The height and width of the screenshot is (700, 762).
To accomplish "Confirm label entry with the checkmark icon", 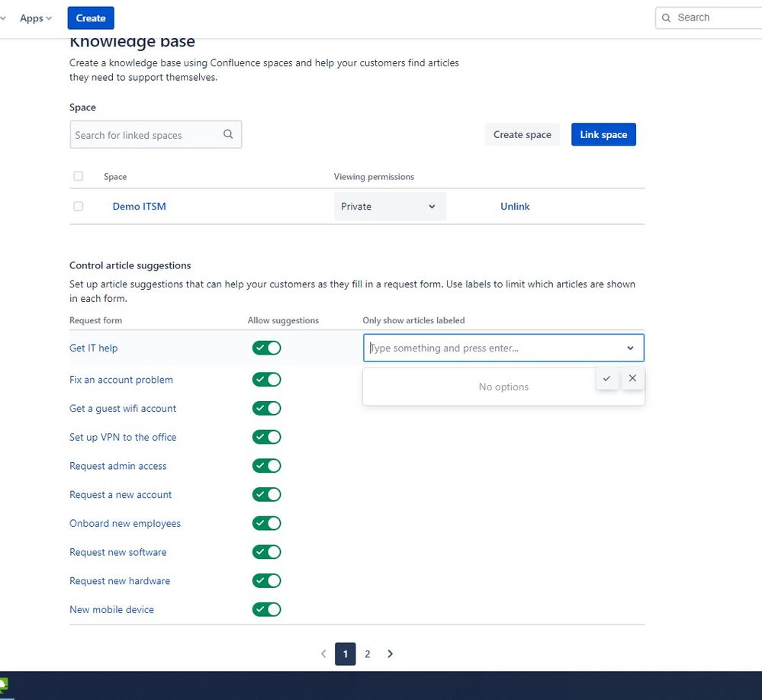I will pyautogui.click(x=606, y=378).
